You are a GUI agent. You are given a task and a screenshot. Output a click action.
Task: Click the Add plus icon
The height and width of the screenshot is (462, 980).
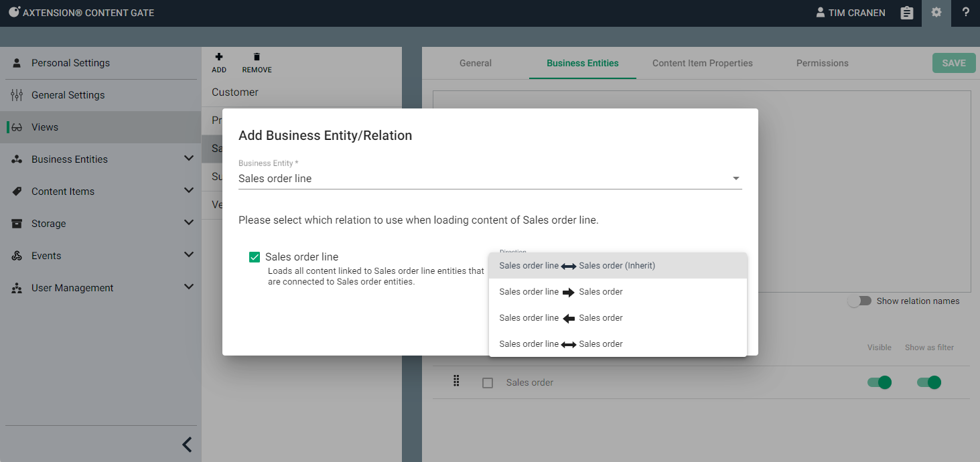pyautogui.click(x=219, y=58)
